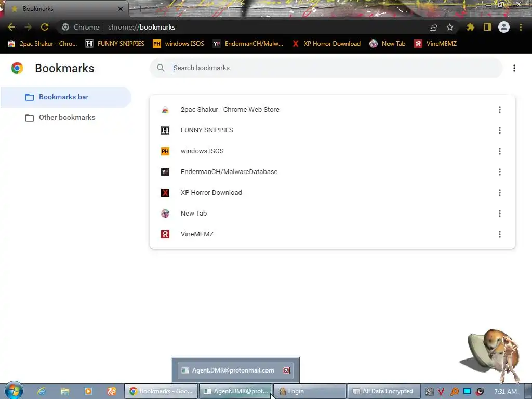The height and width of the screenshot is (399, 532).
Task: Open the more actions menu for New Tab bookmark
Action: 500,214
